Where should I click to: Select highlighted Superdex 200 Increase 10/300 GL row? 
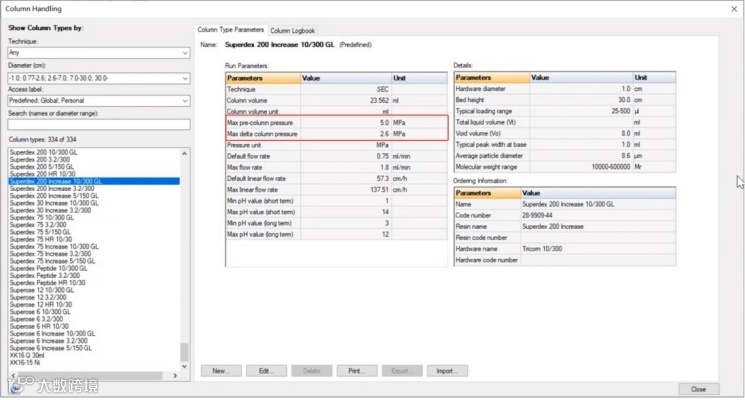[x=94, y=181]
